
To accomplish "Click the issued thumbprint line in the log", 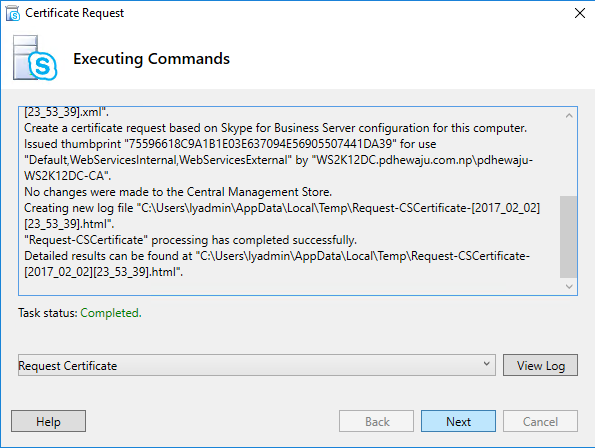I will tap(230, 144).
